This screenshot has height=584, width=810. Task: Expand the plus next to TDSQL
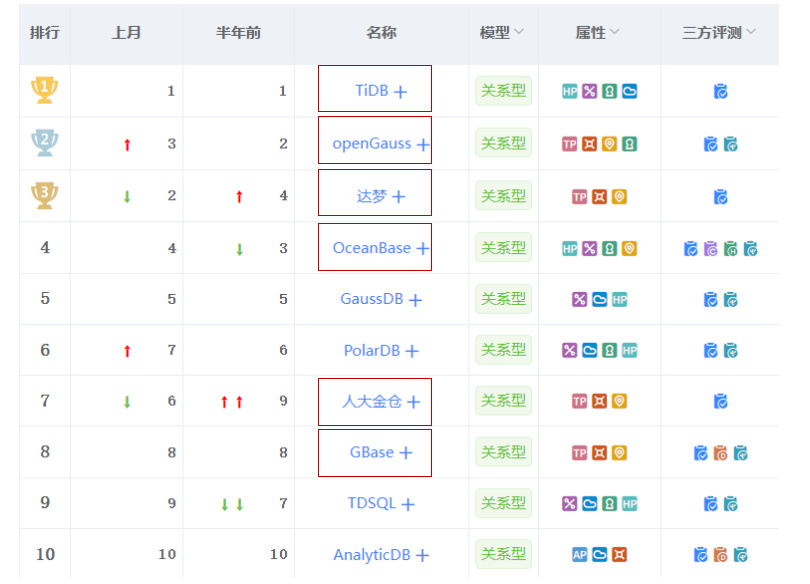408,504
